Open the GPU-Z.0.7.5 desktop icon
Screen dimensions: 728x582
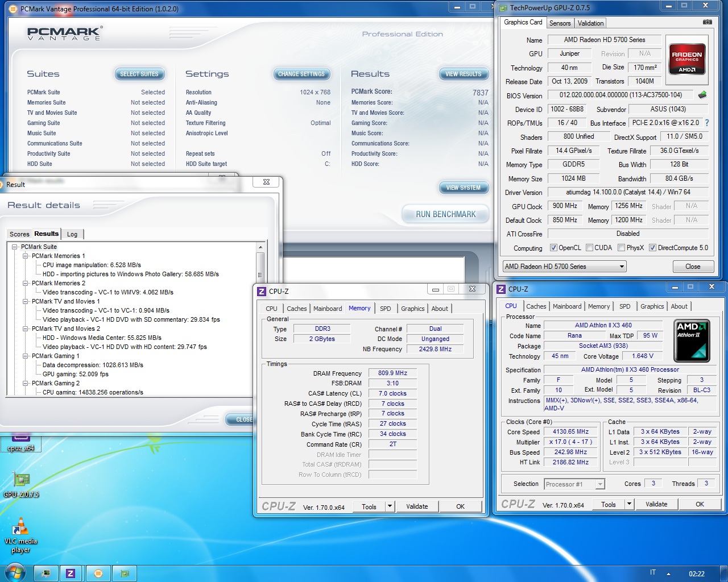[22, 485]
